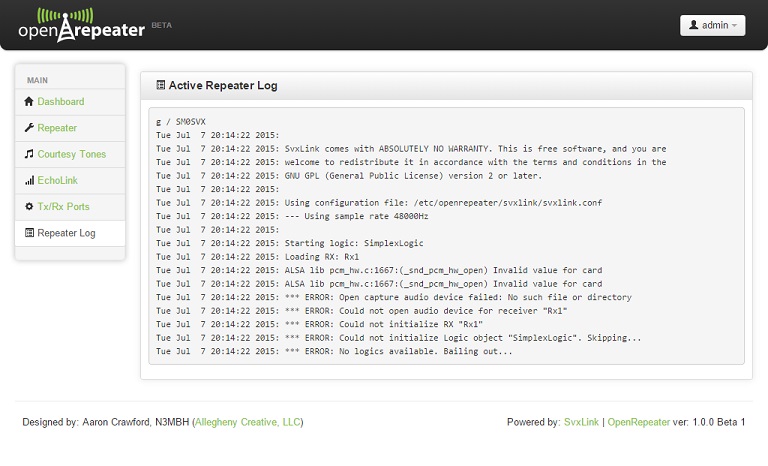Go to the Dashboard page
The height and width of the screenshot is (466, 768).
(61, 102)
